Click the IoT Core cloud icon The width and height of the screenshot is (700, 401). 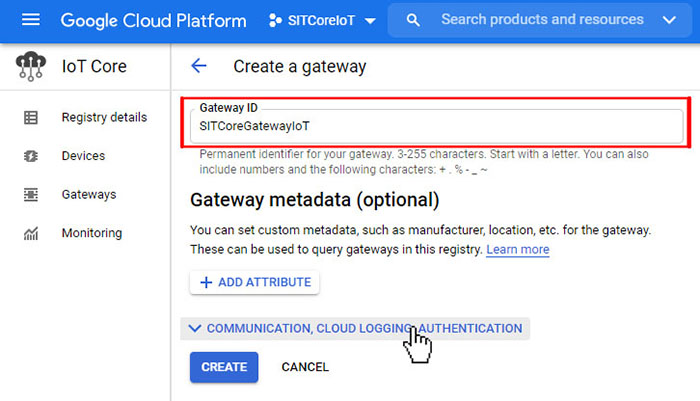tap(31, 66)
